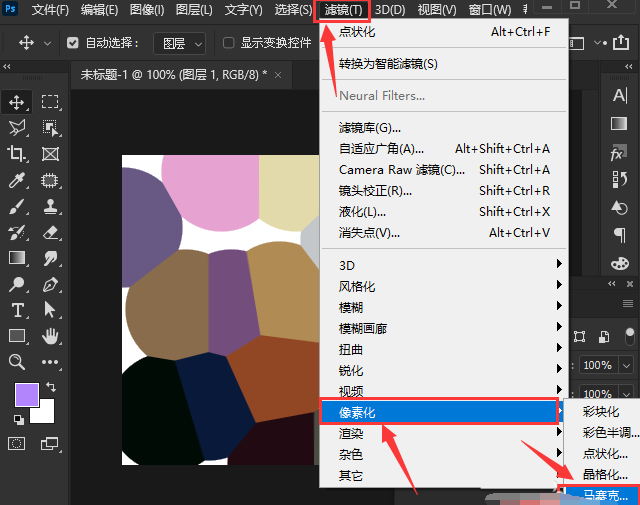
Task: Uncheck the 自动选择 checkbox
Action: click(x=73, y=43)
